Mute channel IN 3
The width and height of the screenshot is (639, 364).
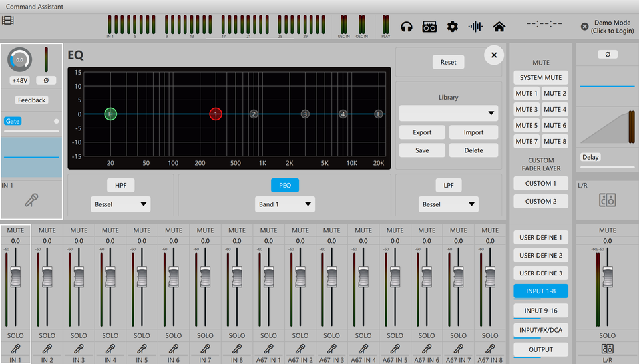tap(79, 230)
